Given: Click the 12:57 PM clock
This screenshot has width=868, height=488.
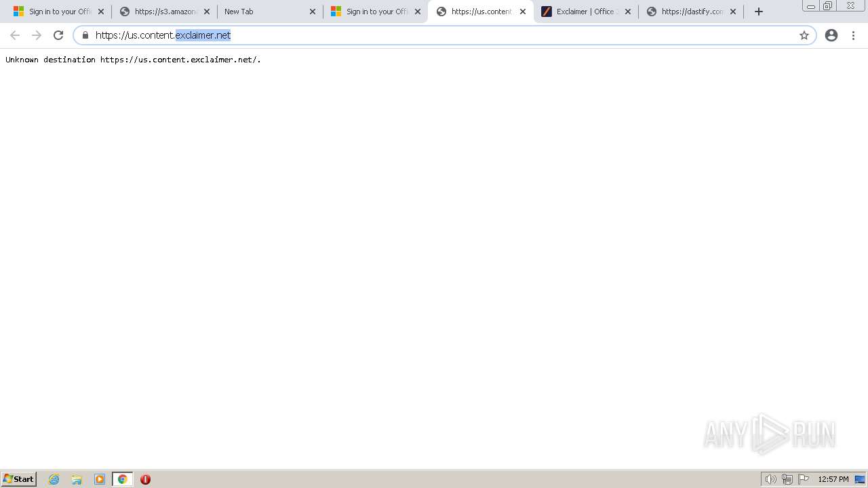Looking at the screenshot, I should (833, 479).
